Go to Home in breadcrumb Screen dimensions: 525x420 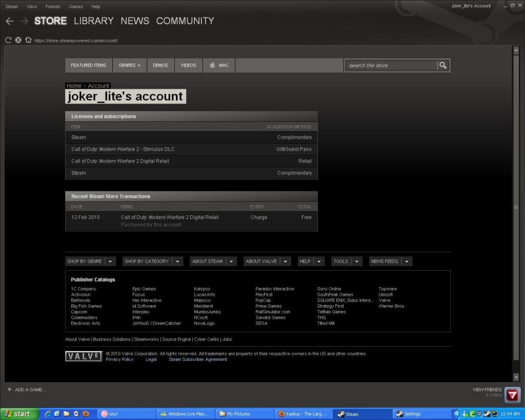[74, 86]
